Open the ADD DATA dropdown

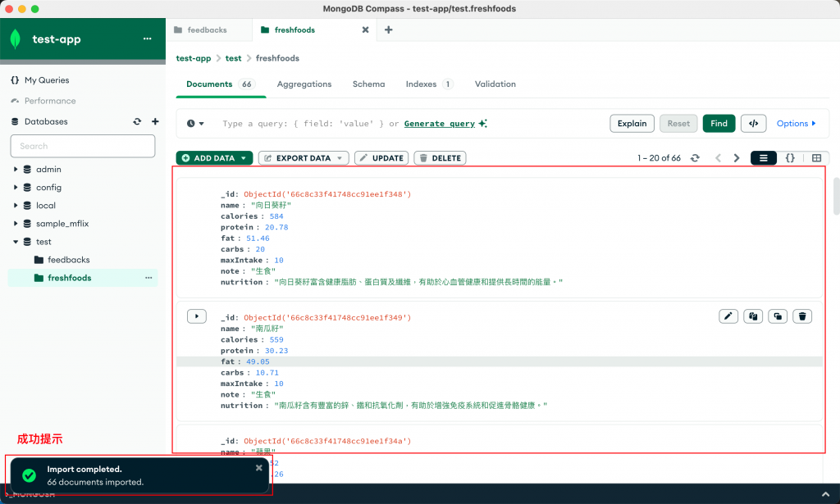point(214,158)
